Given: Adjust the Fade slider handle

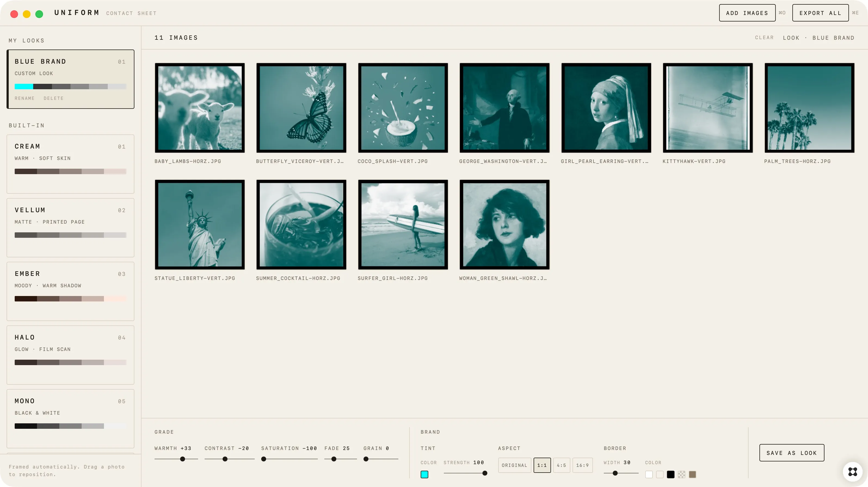Looking at the screenshot, I should click(334, 459).
